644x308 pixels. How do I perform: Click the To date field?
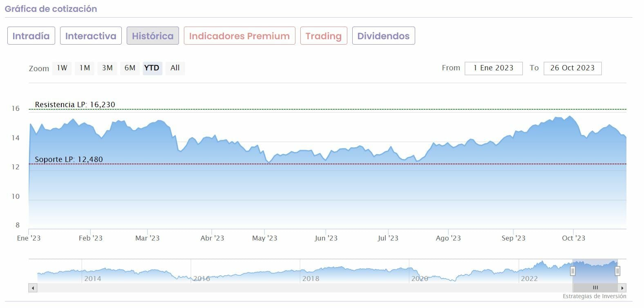click(572, 68)
